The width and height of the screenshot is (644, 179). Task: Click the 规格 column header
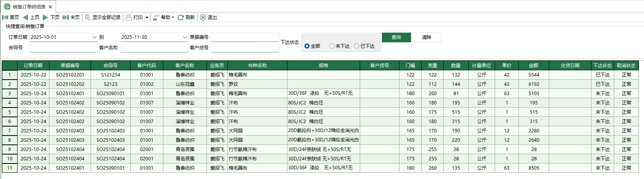324,66
